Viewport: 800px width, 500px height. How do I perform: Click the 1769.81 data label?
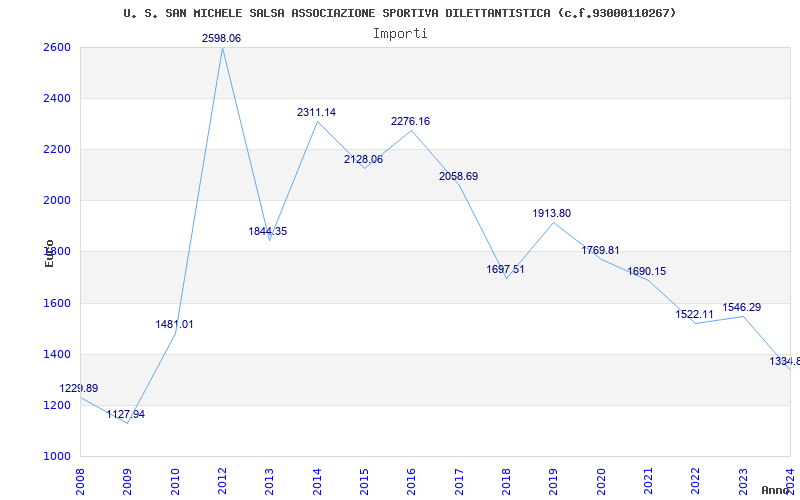pyautogui.click(x=600, y=250)
